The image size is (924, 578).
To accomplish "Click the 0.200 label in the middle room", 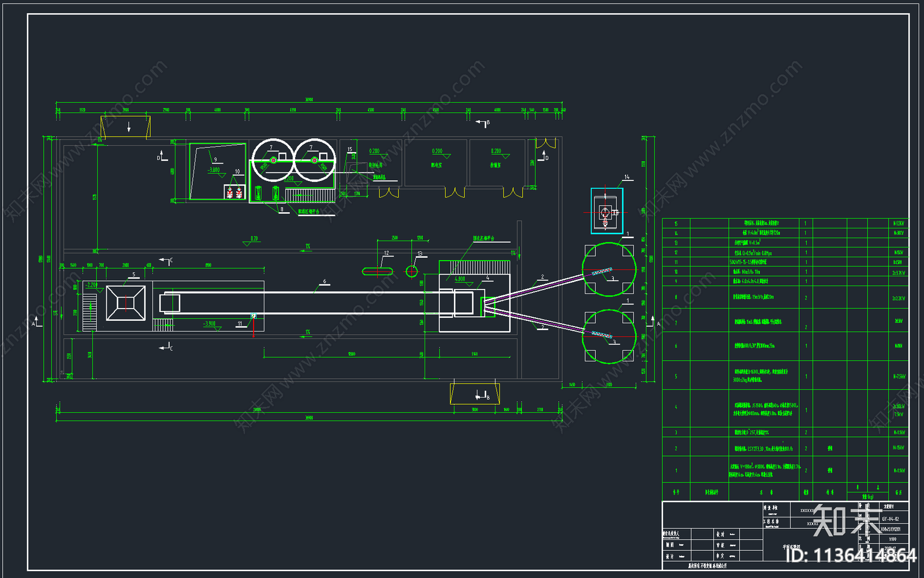I will pyautogui.click(x=437, y=151).
